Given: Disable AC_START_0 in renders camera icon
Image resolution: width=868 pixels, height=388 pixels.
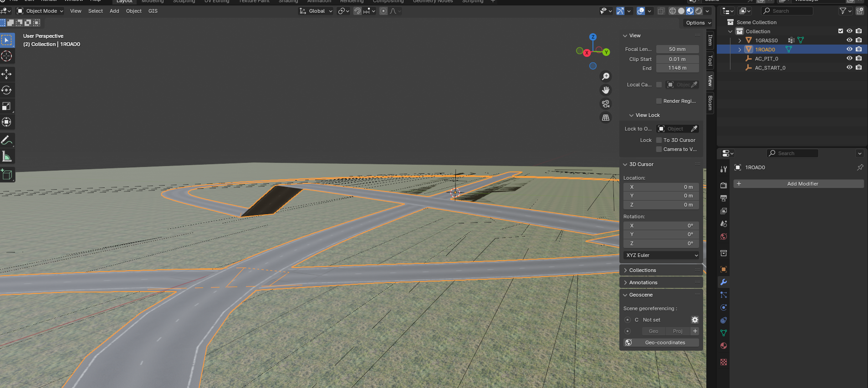Looking at the screenshot, I should point(859,67).
